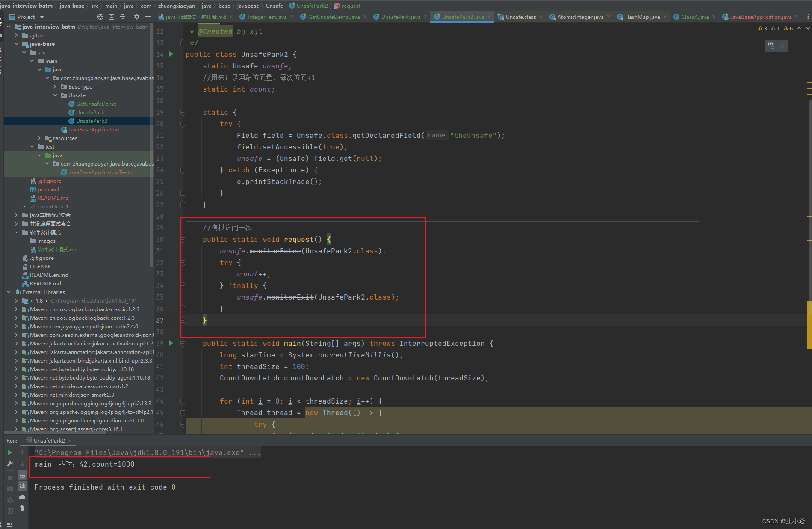Close the UnsafePark2.java editor tab
The image size is (812, 529).
point(489,17)
